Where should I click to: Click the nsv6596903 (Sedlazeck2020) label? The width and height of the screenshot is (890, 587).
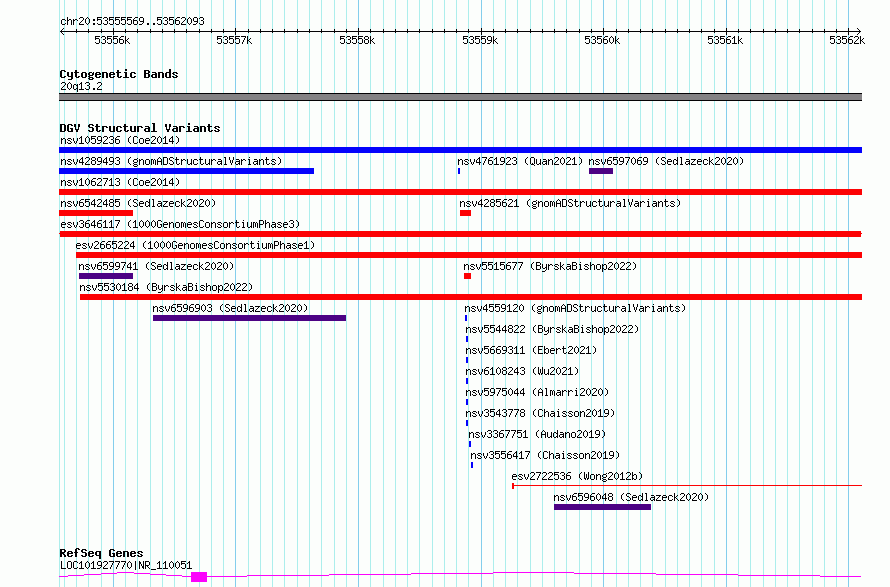pyautogui.click(x=230, y=308)
